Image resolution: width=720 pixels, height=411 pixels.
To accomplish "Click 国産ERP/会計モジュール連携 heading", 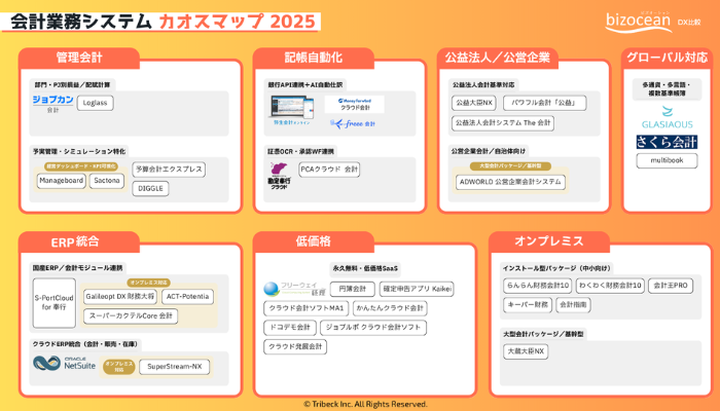I will tap(78, 268).
